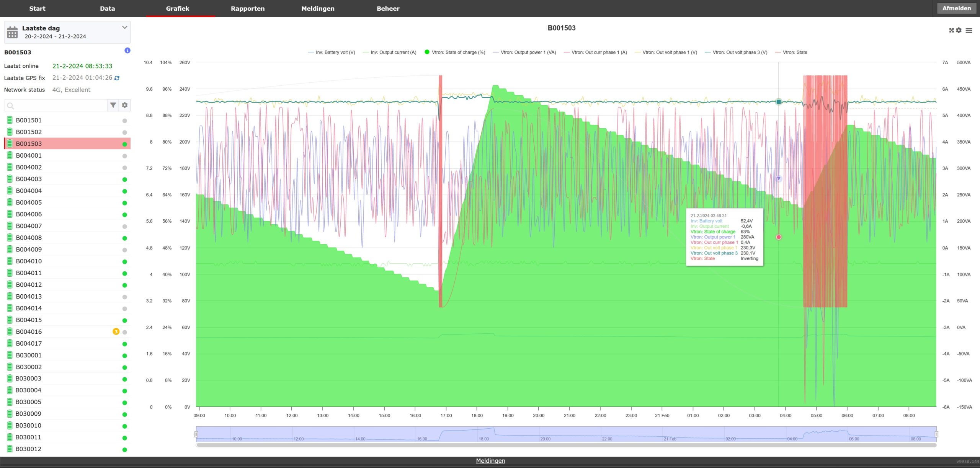Open device list settings gear

(125, 105)
